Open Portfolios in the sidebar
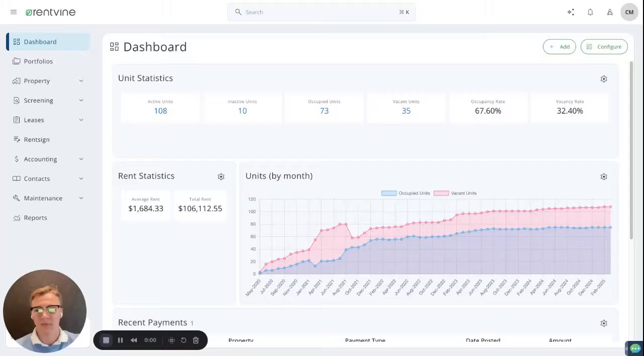The image size is (644, 356). (x=38, y=61)
